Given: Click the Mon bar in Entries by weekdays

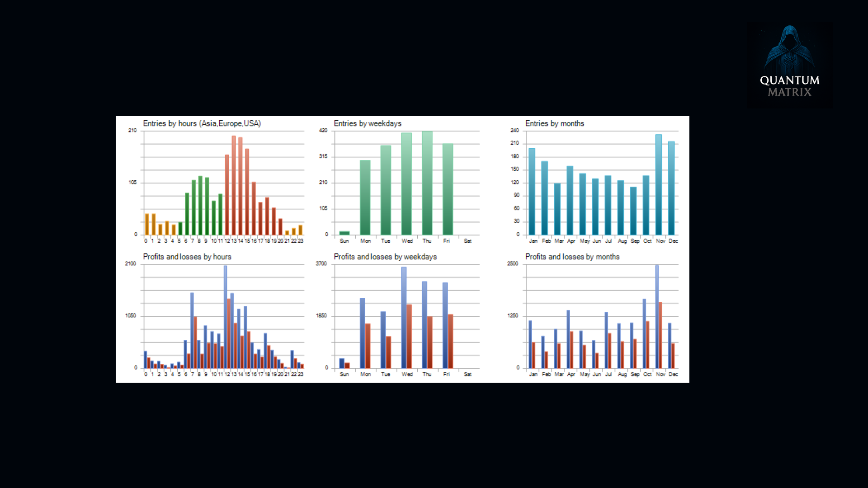Looking at the screenshot, I should [365, 197].
